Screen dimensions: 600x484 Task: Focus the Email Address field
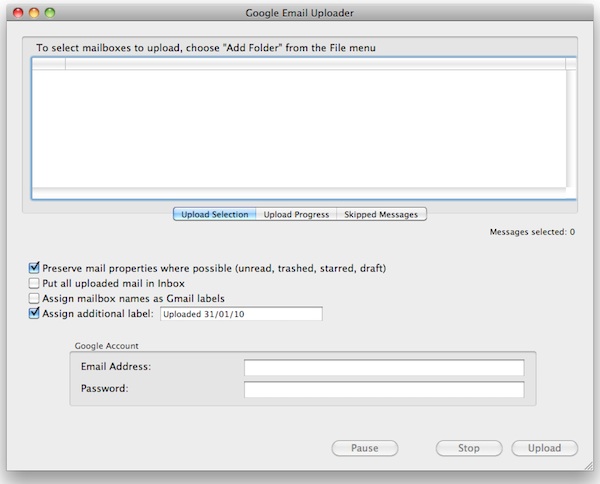pos(384,367)
